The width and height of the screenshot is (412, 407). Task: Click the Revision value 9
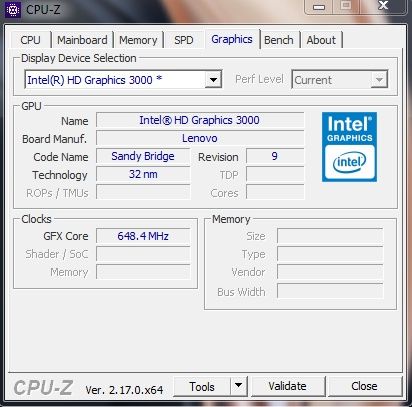coord(275,156)
